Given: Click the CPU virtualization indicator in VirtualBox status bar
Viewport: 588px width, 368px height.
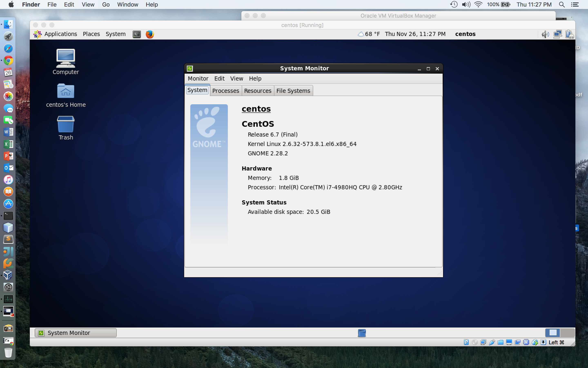Looking at the screenshot, I should pyautogui.click(x=526, y=342).
